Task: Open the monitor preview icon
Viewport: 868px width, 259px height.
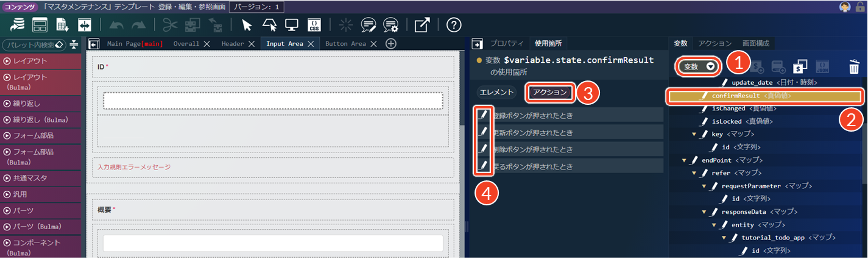Action: tap(291, 25)
